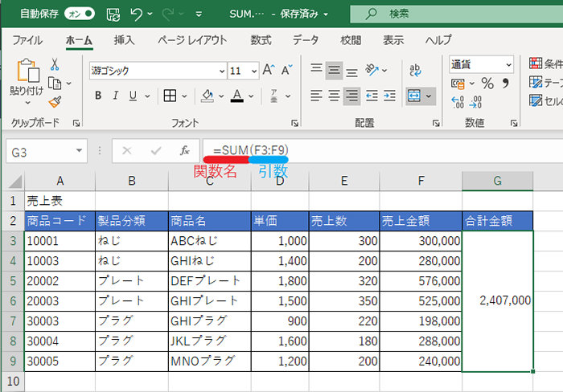Select middle vertical alignment icon
Screen dimensions: 563x392
(334, 70)
